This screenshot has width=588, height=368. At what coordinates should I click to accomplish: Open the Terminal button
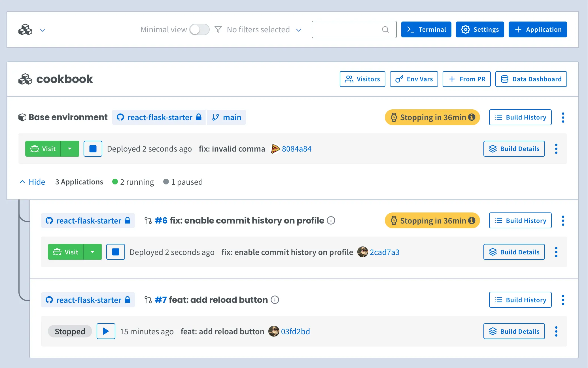tap(426, 29)
